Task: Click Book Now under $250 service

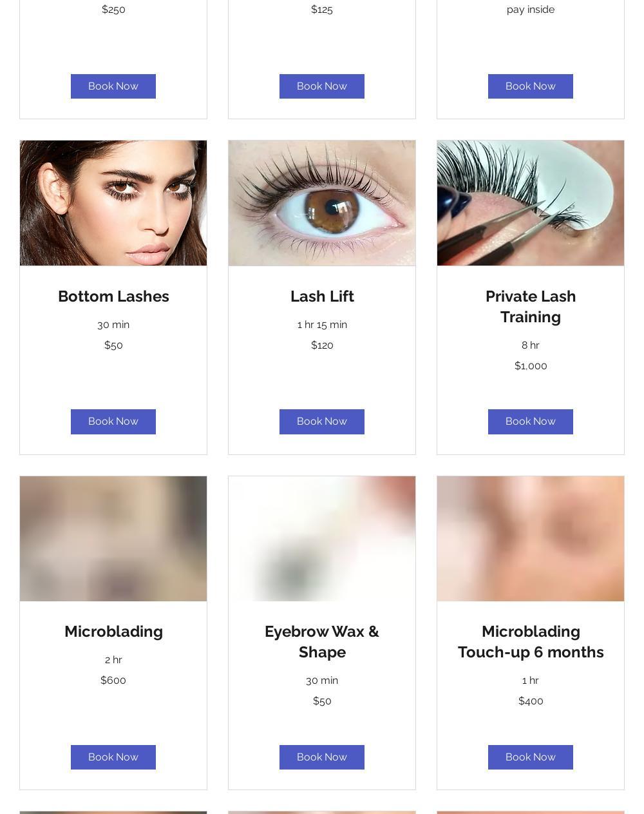Action: tap(113, 86)
